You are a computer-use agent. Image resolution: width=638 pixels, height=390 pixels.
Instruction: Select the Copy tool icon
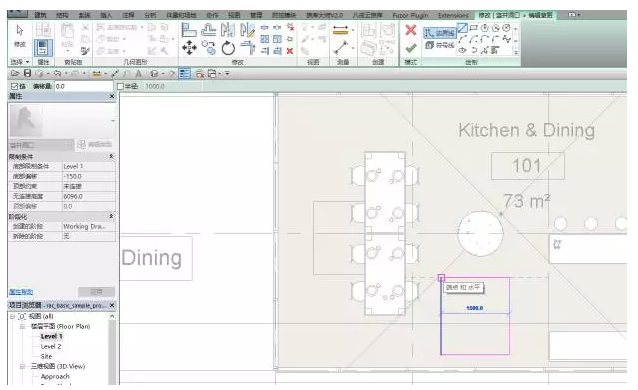point(209,48)
